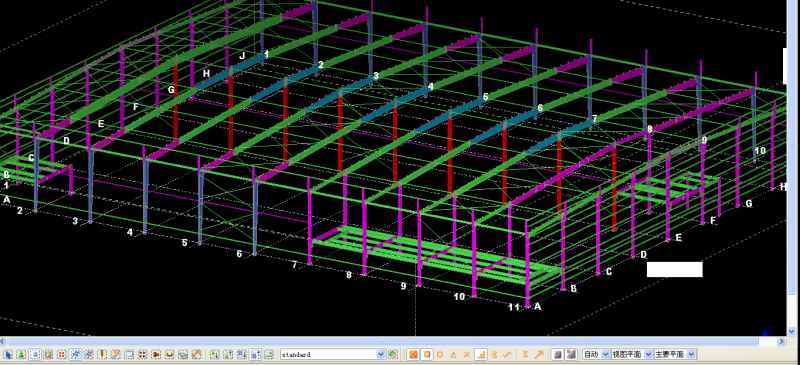This screenshot has width=800, height=365.
Task: Click the Snap to perpendicular points icon
Action: pyautogui.click(x=481, y=354)
